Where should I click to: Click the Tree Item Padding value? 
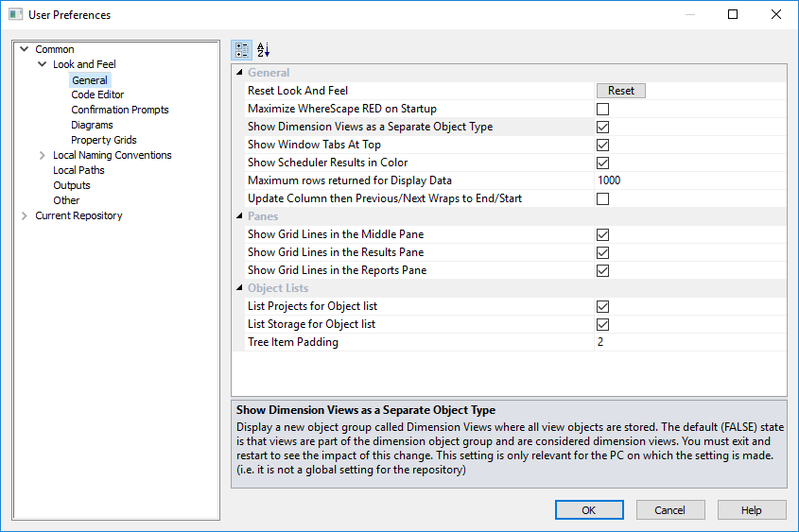[x=690, y=342]
